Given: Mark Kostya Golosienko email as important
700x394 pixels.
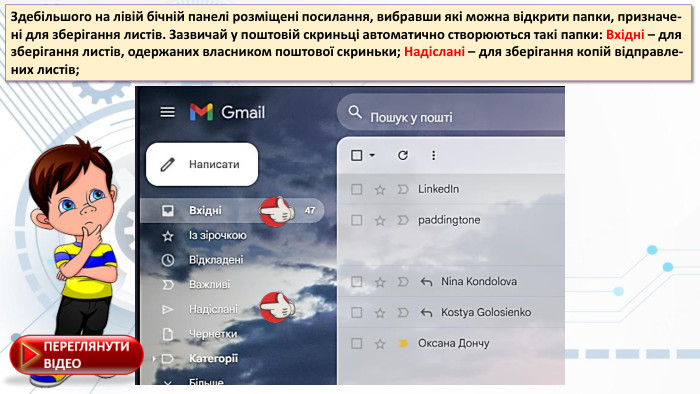Looking at the screenshot, I should [x=403, y=312].
